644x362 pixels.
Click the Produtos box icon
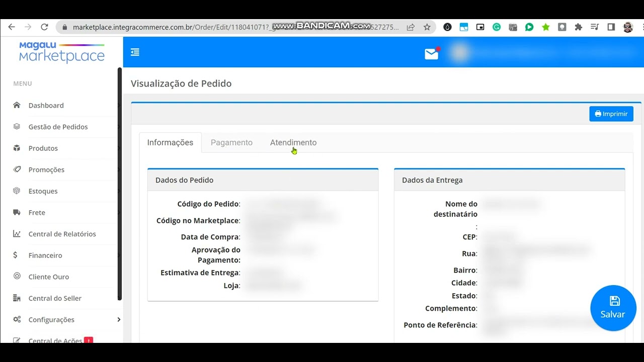tap(17, 148)
